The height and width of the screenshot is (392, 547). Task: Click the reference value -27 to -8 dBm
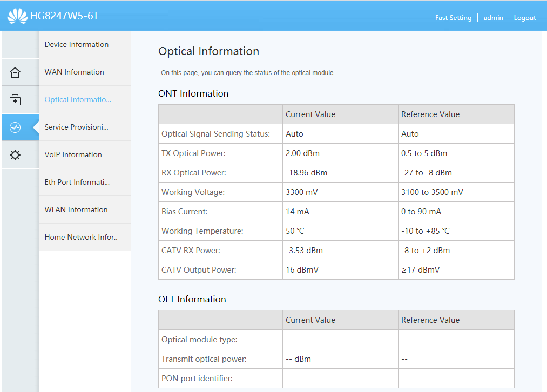426,173
